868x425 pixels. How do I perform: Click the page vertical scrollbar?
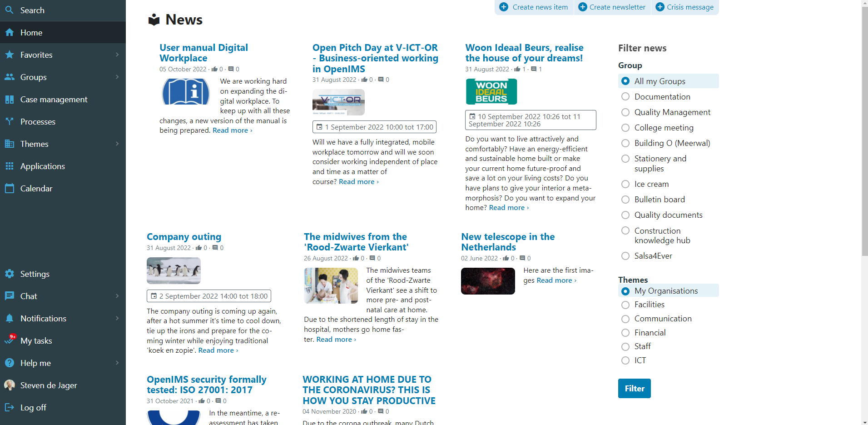(864, 136)
